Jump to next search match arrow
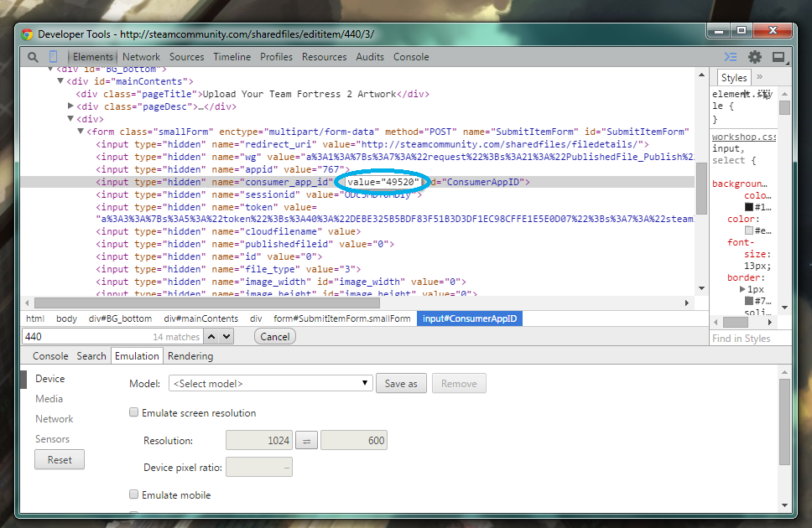The width and height of the screenshot is (812, 528). coord(226,336)
